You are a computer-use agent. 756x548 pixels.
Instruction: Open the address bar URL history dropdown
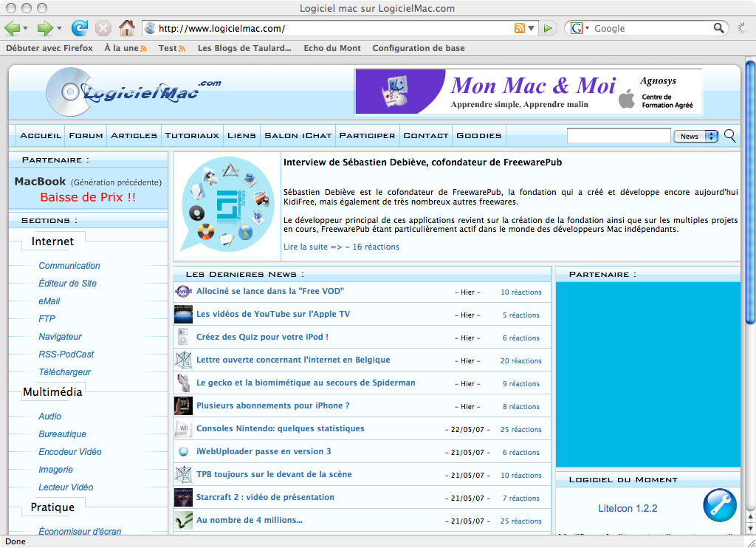(531, 28)
